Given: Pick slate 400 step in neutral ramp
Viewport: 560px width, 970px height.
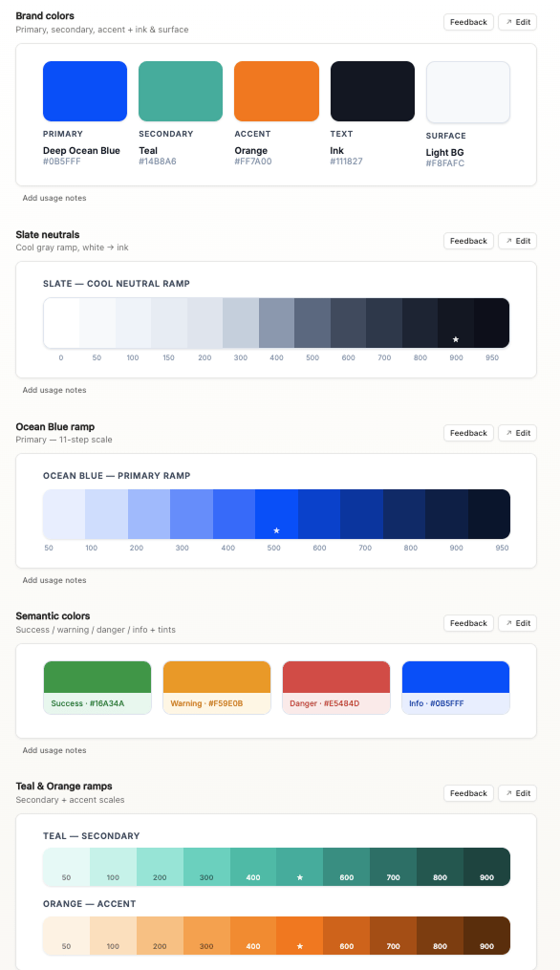Looking at the screenshot, I should 276,323.
